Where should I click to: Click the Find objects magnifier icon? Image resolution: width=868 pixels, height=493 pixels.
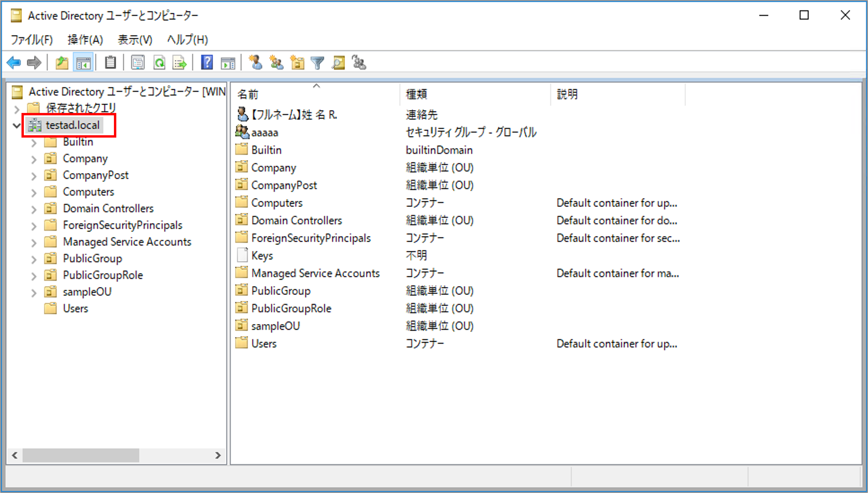(338, 63)
